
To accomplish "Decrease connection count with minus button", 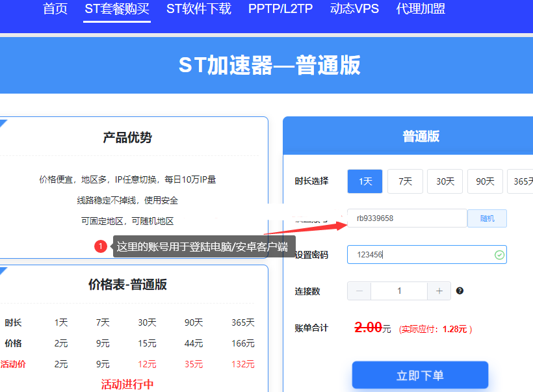I will [359, 291].
